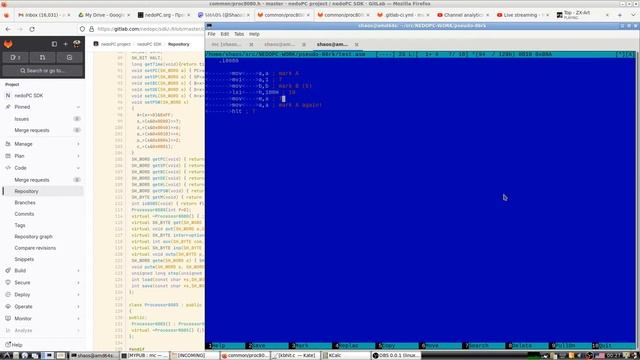
Task: Switch to the Live streaming browser tab
Action: (x=520, y=15)
